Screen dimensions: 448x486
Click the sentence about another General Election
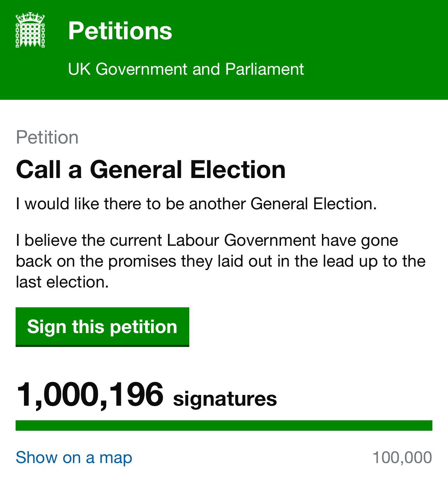point(196,204)
